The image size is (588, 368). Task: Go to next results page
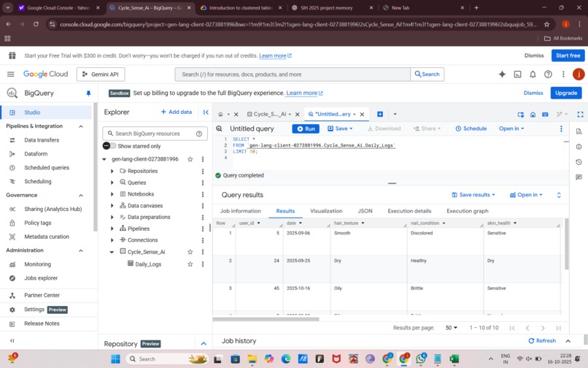(543, 328)
